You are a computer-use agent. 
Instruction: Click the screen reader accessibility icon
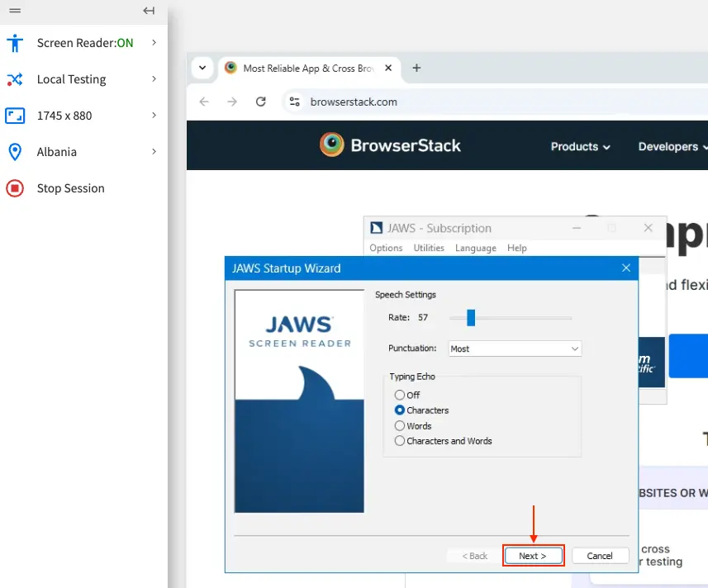pos(14,42)
